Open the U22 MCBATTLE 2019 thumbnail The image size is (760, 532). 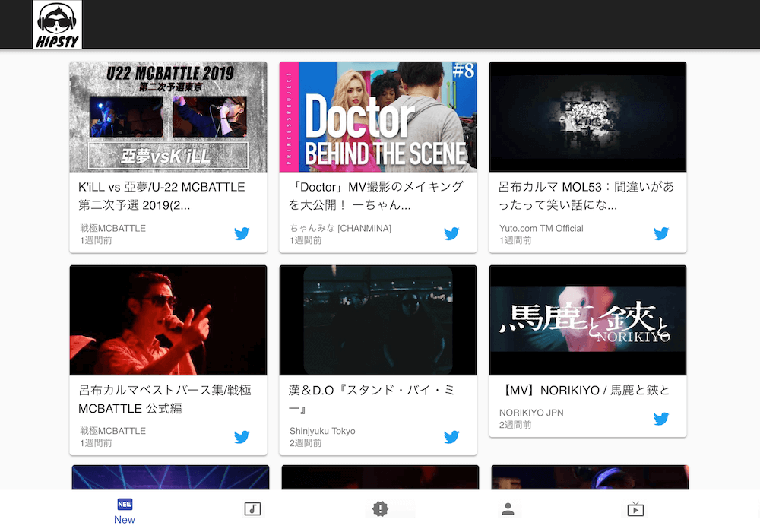(168, 117)
